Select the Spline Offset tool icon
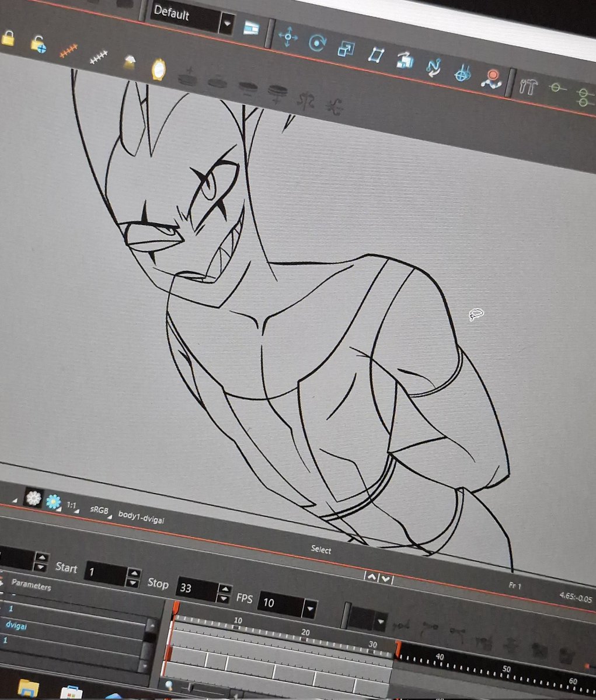Screen dimensions: 596x700 click(433, 68)
